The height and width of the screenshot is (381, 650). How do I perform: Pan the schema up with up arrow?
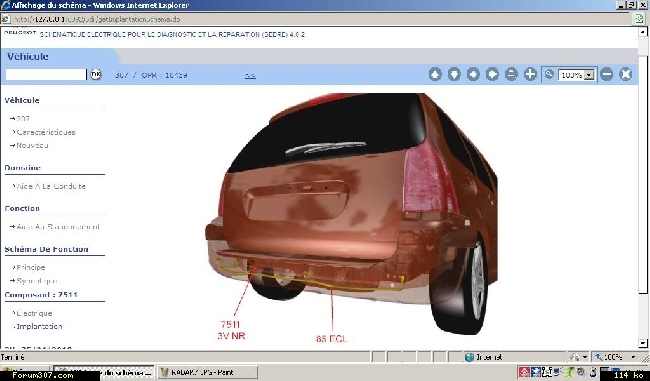(x=435, y=75)
